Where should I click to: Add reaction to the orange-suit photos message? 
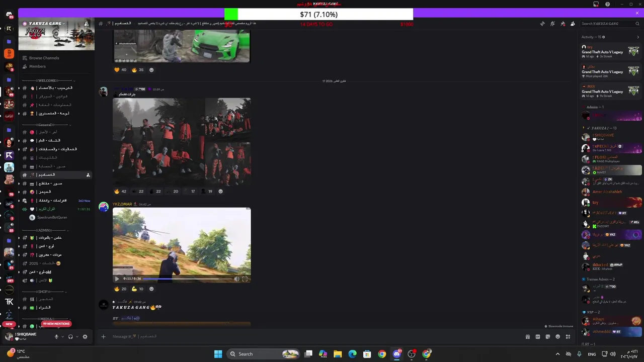pyautogui.click(x=220, y=192)
